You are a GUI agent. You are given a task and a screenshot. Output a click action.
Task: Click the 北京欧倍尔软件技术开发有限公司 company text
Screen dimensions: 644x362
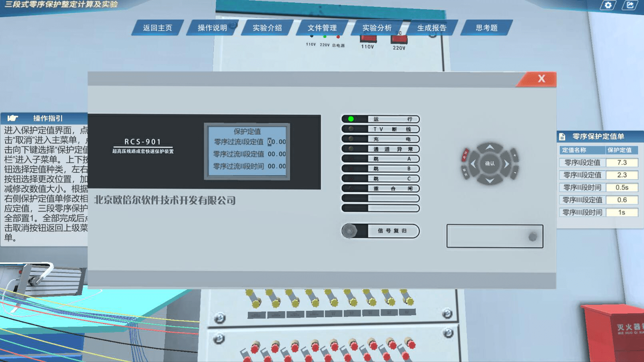click(x=165, y=200)
